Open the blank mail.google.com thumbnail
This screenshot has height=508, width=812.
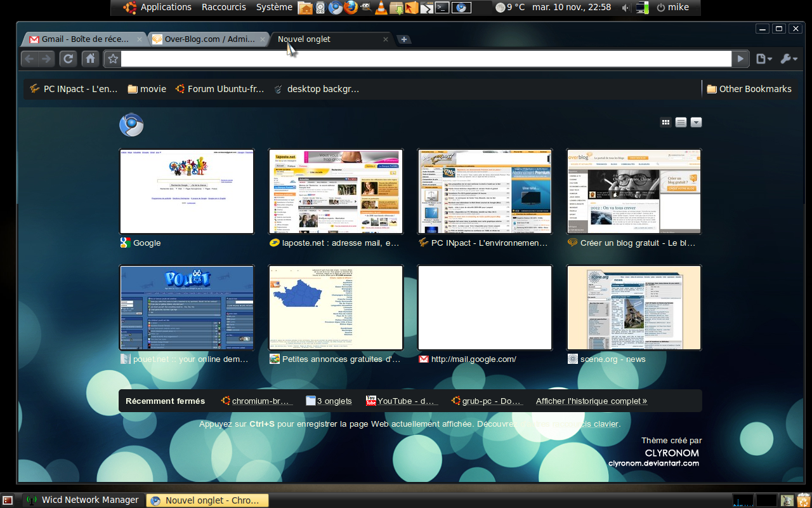pos(485,308)
